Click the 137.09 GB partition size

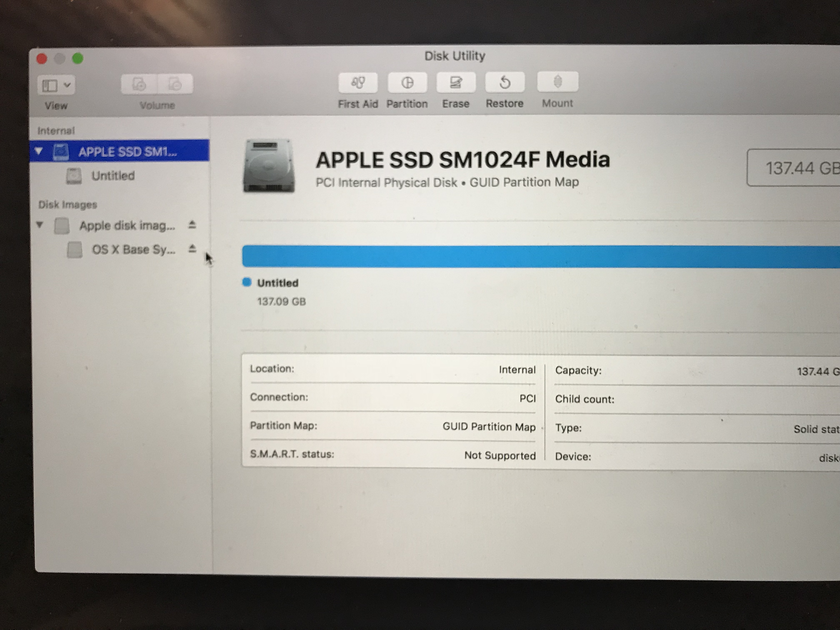[x=281, y=301]
